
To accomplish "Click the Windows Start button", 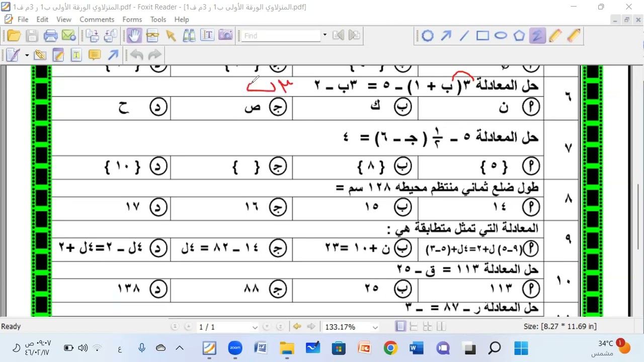I will 521,348.
